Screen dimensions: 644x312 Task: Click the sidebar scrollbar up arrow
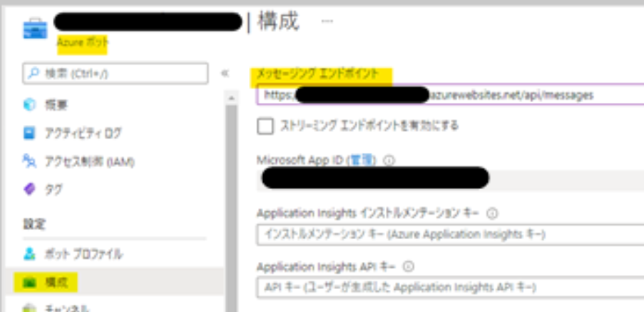pos(231,98)
